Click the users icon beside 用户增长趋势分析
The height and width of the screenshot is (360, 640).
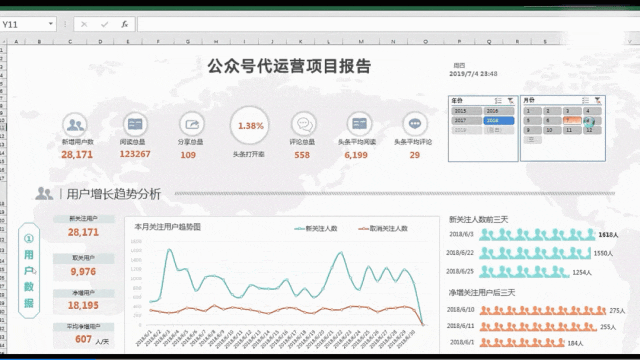pos(44,193)
